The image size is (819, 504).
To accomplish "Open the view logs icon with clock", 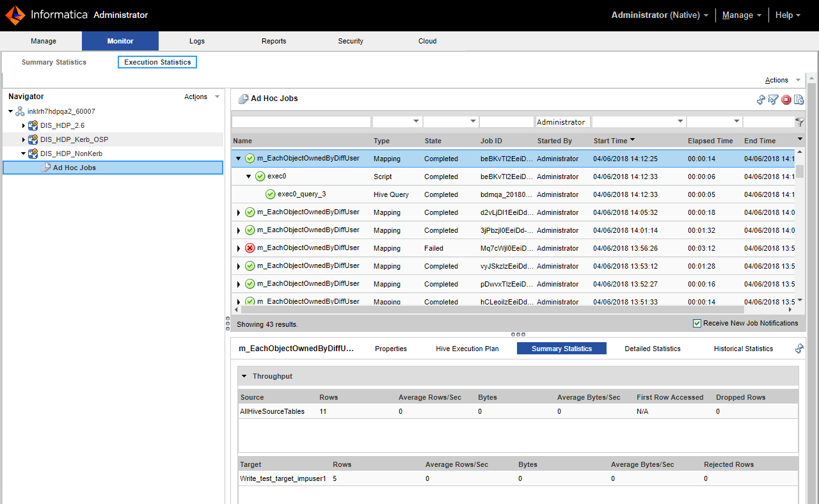I will coord(799,100).
